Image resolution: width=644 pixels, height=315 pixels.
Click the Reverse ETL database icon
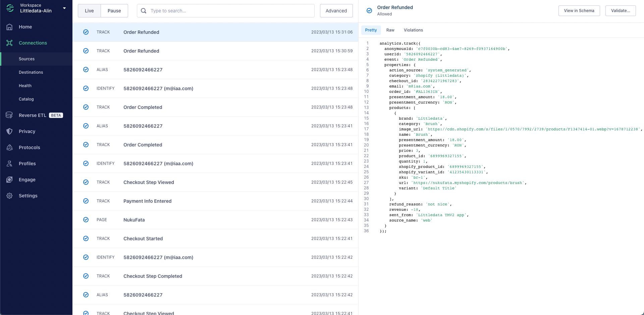coord(9,115)
